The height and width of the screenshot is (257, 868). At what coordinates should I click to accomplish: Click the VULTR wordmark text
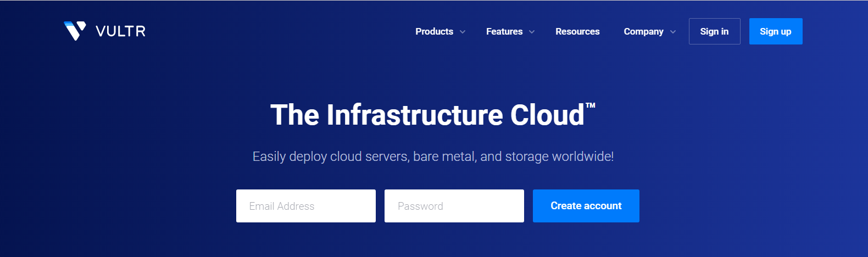pos(121,31)
